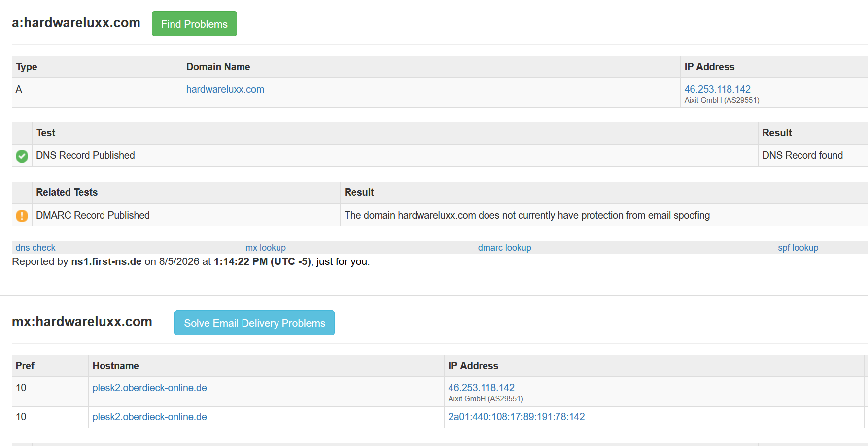
Task: Click the Pref value 10 in the IPv6 row
Action: point(21,417)
